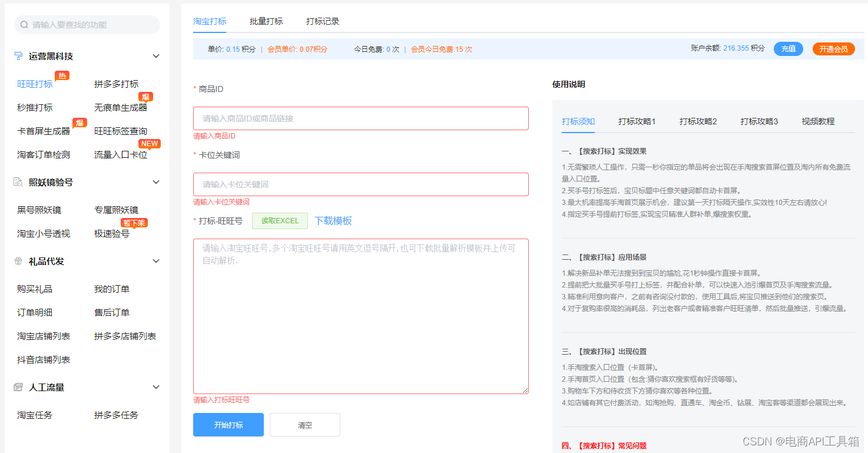This screenshot has height=453, width=868.
Task: Open 卡首屏生成器 menu item
Action: click(44, 131)
